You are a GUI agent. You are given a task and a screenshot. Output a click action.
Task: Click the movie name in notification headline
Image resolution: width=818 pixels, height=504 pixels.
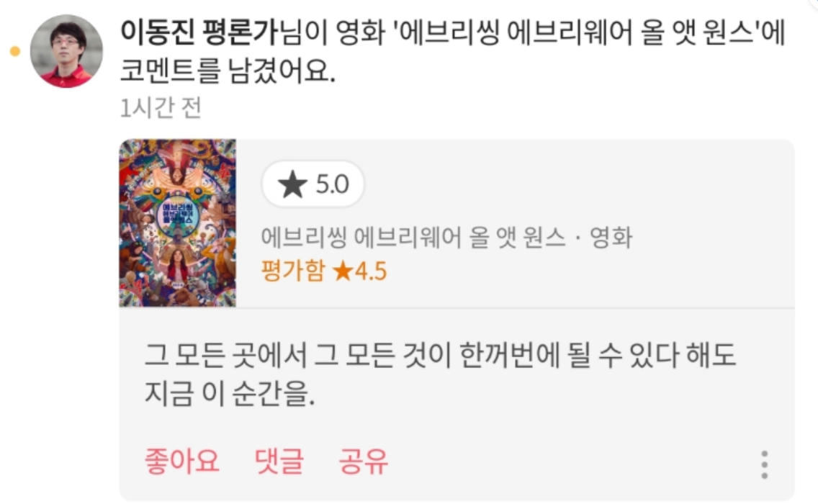point(578,33)
